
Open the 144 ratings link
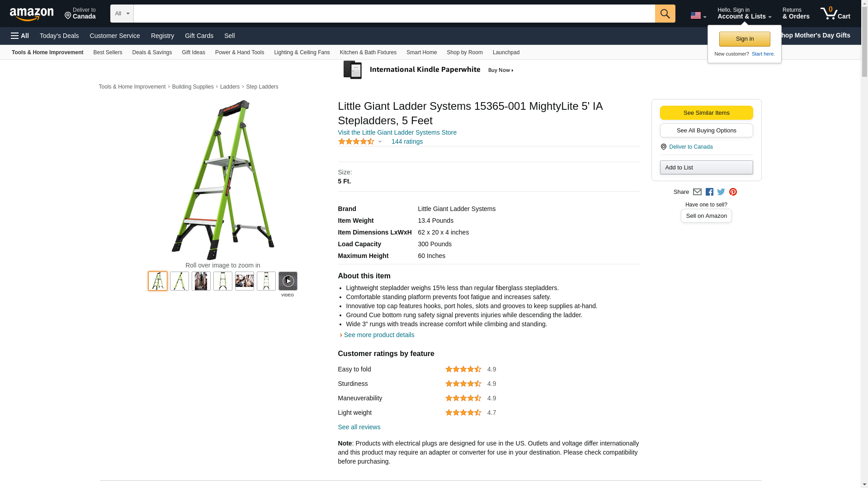click(407, 141)
